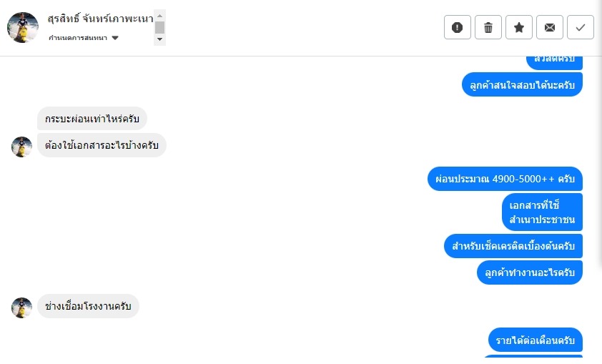Mark conversation unread with envelope icon
The height and width of the screenshot is (364, 602).
click(550, 27)
